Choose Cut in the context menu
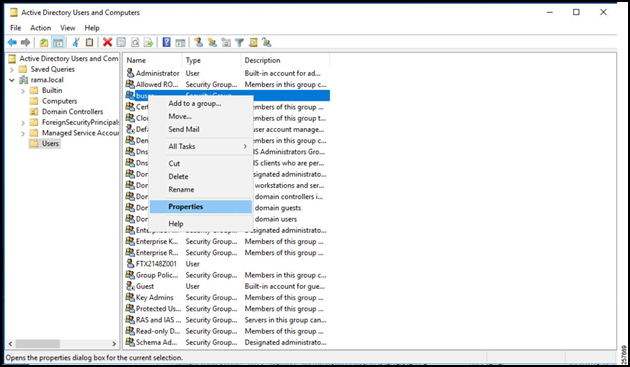This screenshot has width=630, height=367. (201, 163)
